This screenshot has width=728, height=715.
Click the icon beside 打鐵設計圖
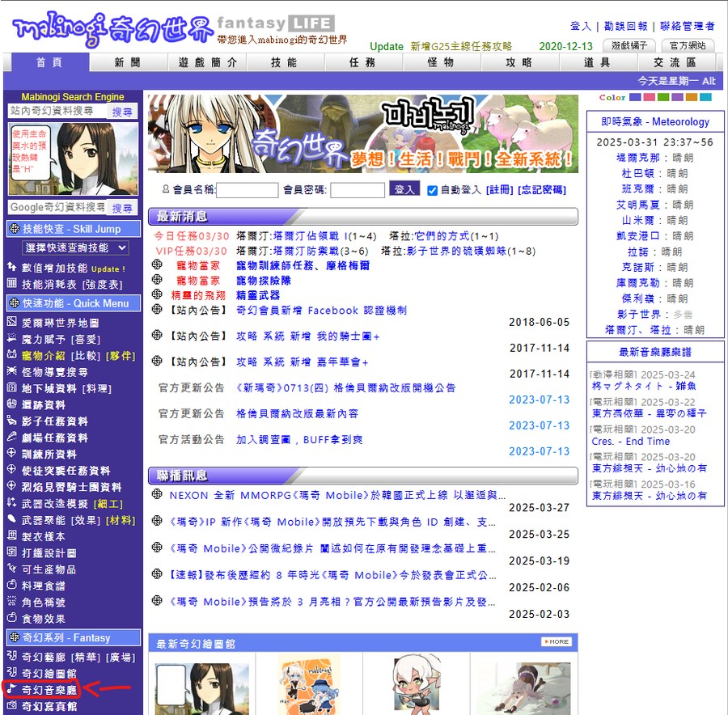pos(11,552)
